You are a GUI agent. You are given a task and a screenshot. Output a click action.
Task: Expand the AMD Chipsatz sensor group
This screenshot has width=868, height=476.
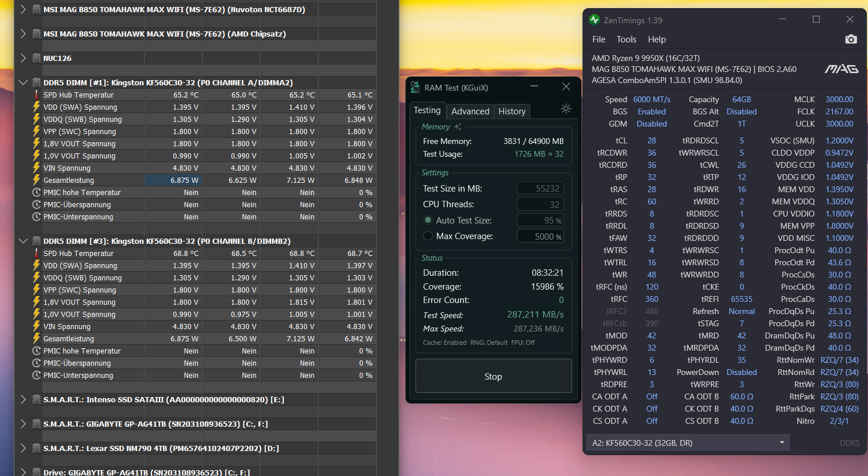(23, 34)
